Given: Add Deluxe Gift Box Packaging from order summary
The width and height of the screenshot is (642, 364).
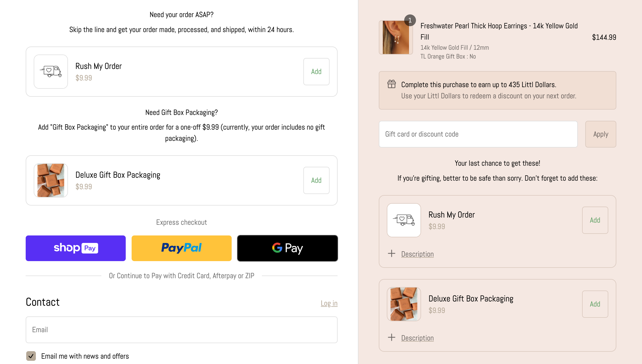Looking at the screenshot, I should tap(595, 304).
